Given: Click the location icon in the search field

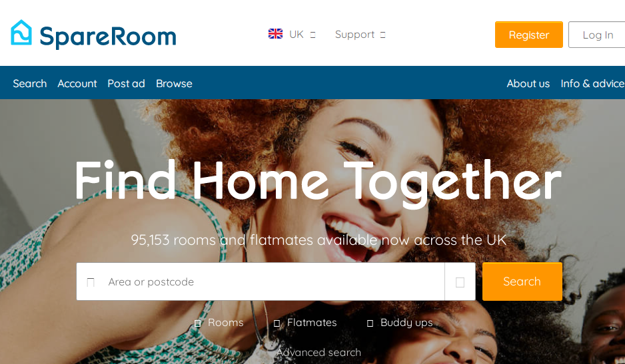Looking at the screenshot, I should pyautogui.click(x=91, y=282).
